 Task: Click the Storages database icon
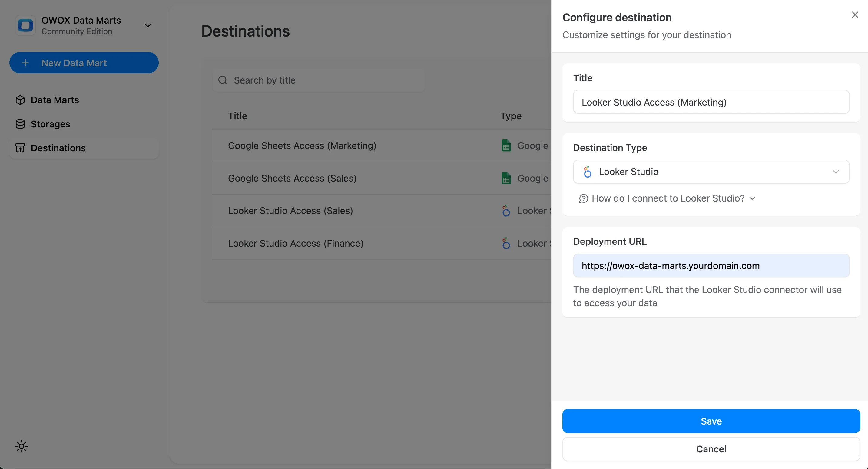click(20, 124)
